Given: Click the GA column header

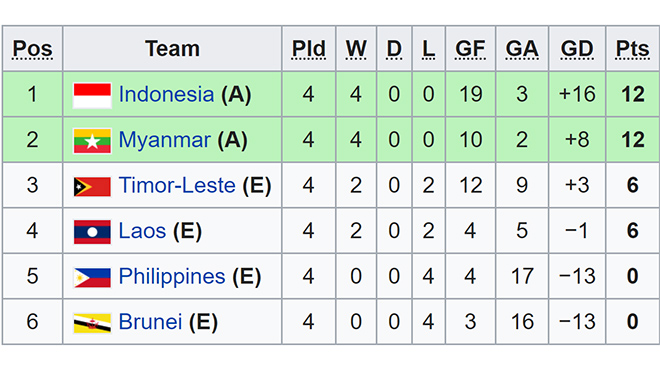Looking at the screenshot, I should [522, 49].
